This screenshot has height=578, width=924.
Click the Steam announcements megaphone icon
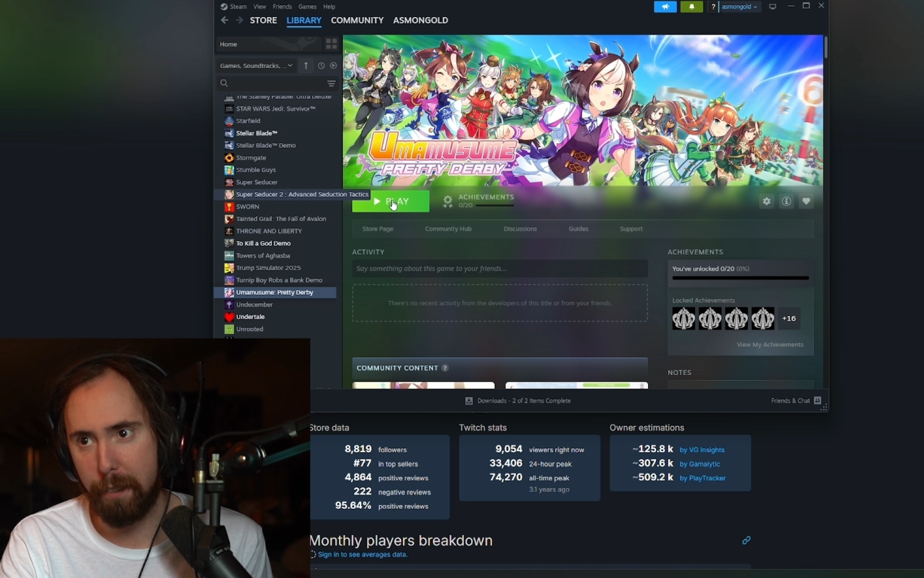coord(665,7)
